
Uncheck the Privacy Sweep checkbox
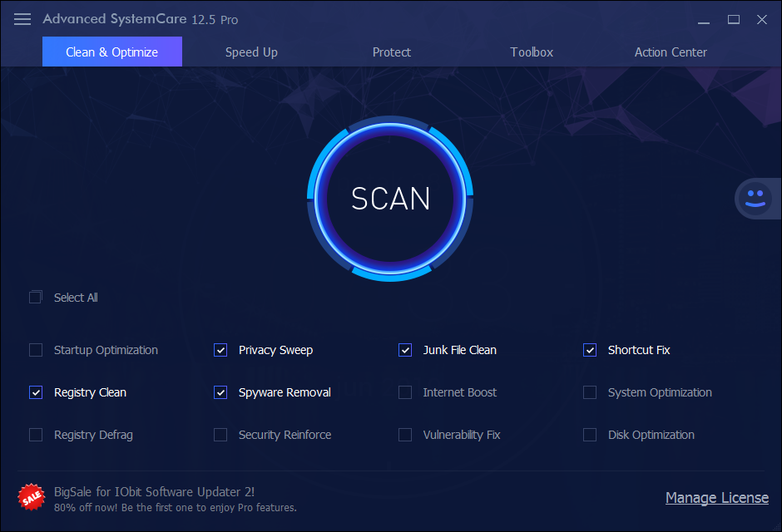(x=220, y=350)
